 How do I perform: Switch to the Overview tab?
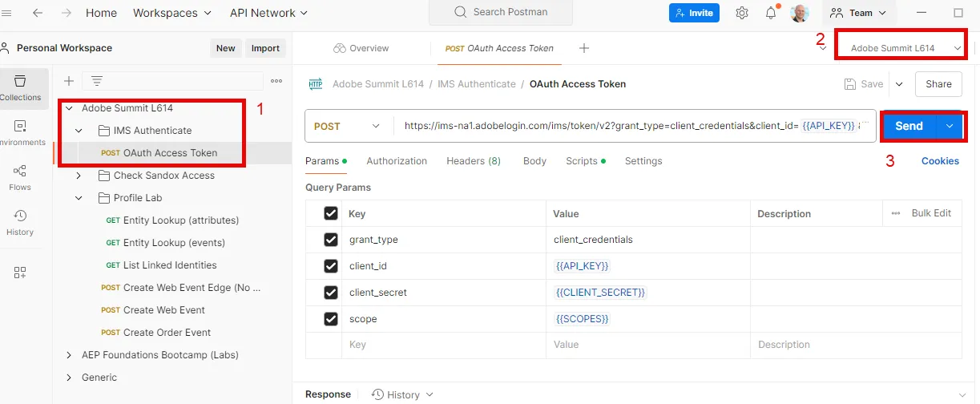point(361,48)
